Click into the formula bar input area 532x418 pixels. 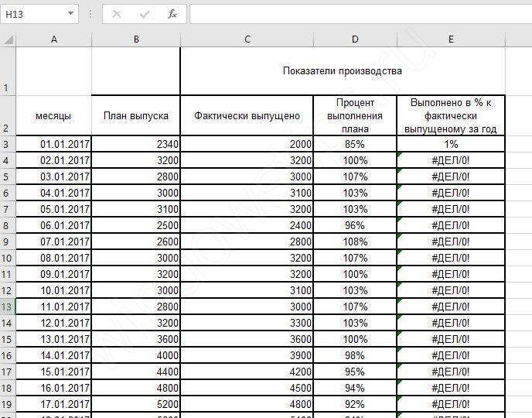pyautogui.click(x=356, y=14)
